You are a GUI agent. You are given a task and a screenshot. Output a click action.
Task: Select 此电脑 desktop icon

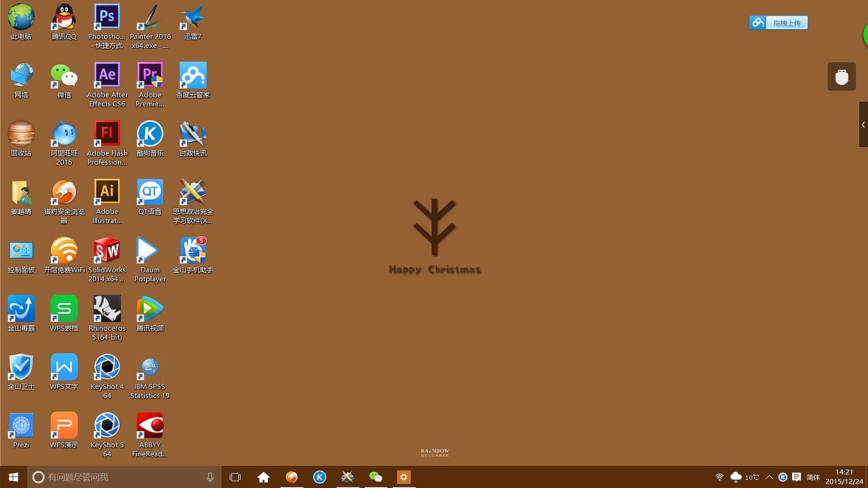pos(21,22)
